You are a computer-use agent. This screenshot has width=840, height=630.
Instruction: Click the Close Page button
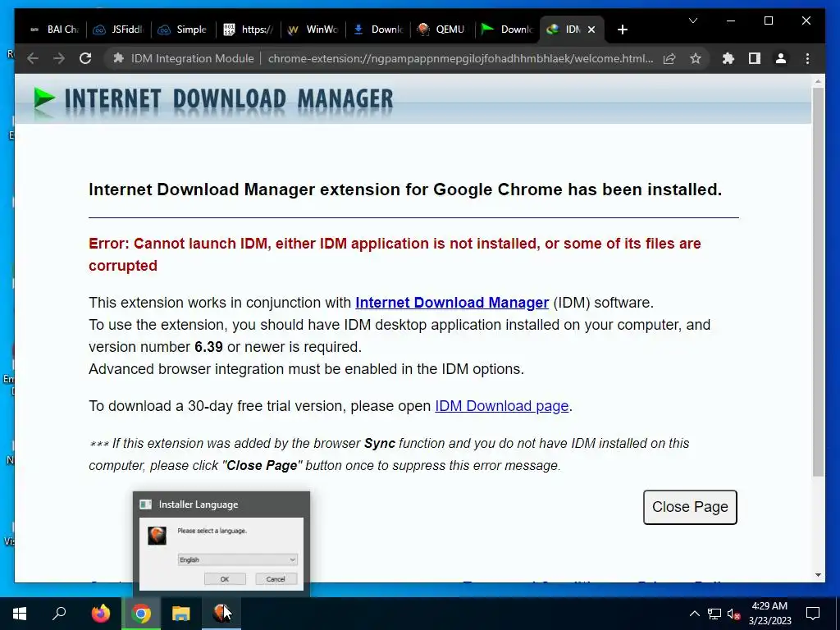[690, 507]
